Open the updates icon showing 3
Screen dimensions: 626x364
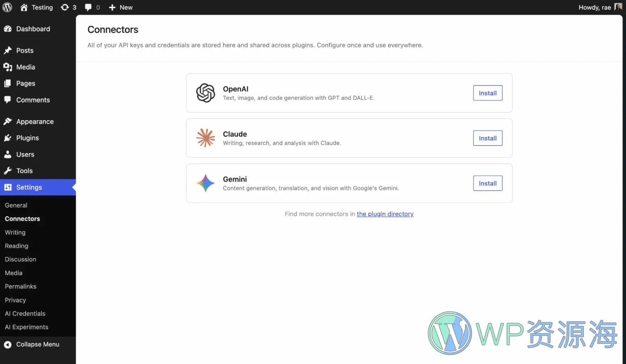65,7
